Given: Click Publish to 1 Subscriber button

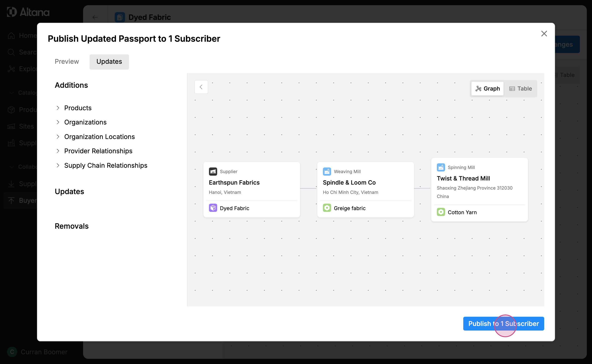Looking at the screenshot, I should [x=503, y=324].
